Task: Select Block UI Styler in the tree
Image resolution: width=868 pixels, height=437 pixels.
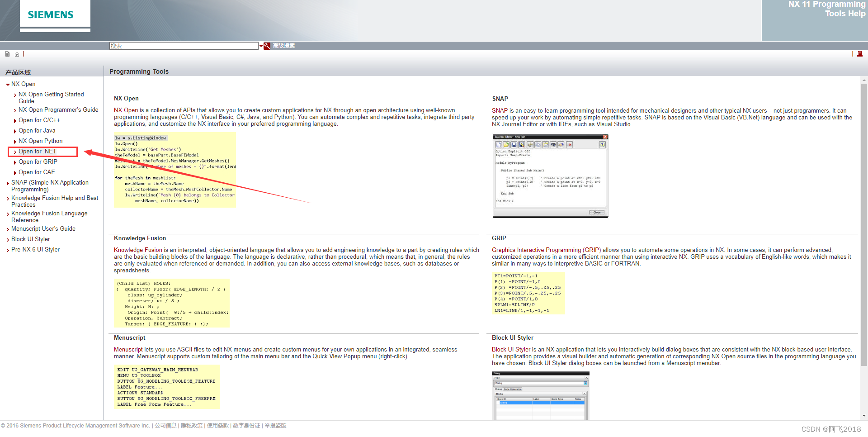Action: tap(31, 239)
